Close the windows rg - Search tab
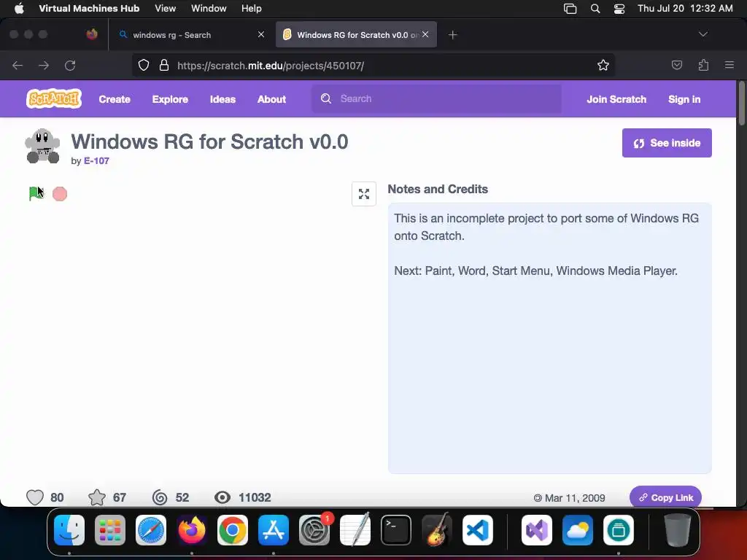 click(261, 34)
